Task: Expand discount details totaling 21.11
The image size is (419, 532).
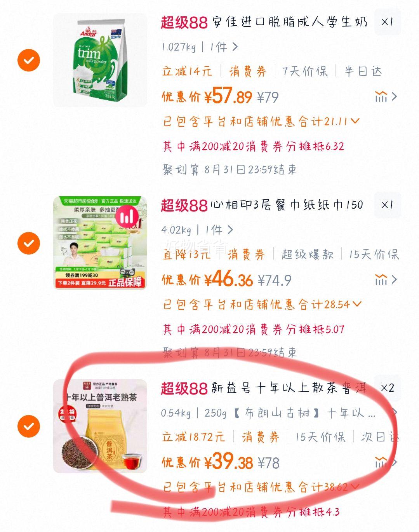Action: tap(261, 122)
